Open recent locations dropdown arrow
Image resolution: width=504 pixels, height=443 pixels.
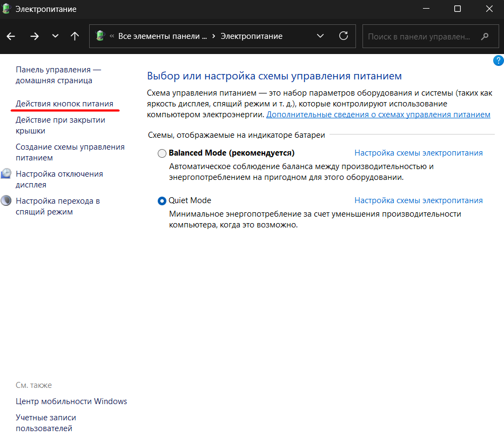click(x=55, y=36)
